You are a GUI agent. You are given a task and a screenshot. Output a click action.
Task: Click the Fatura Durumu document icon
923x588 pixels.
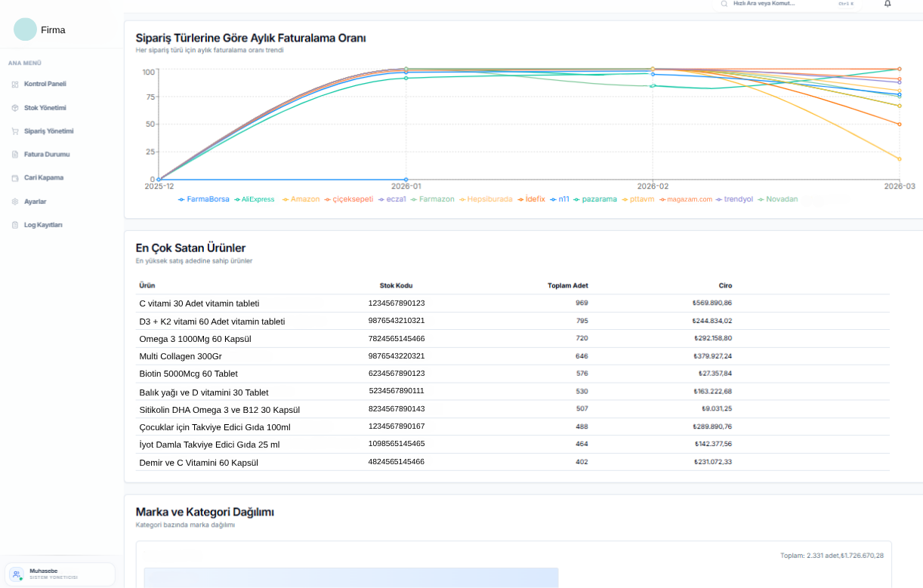[15, 155]
